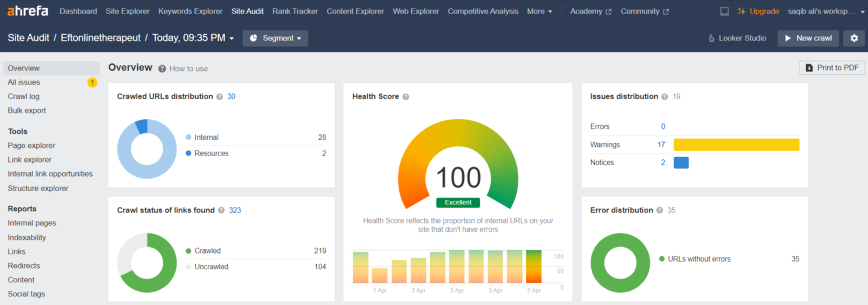Click the Upgrade sparkle icon
Screen dimensions: 868x305
click(742, 11)
